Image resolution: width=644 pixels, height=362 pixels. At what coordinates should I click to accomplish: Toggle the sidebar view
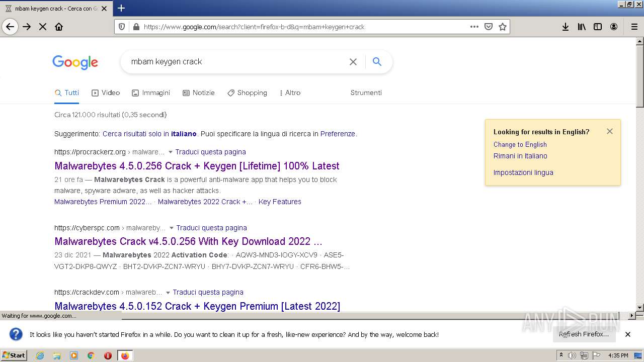(598, 27)
